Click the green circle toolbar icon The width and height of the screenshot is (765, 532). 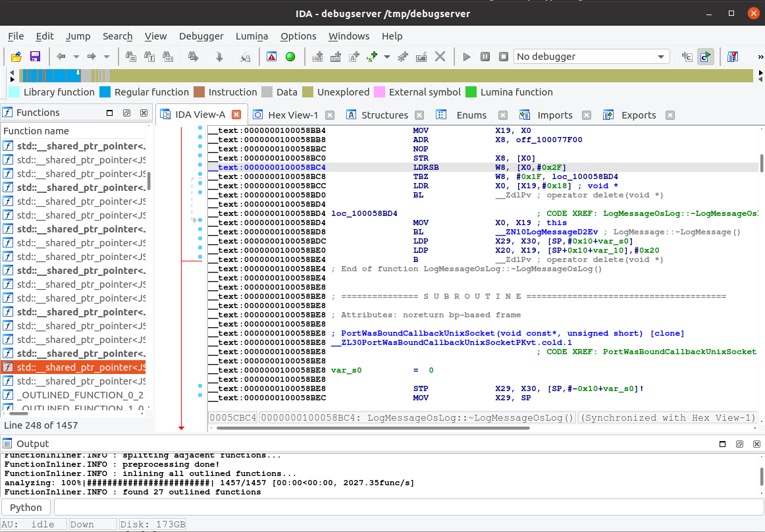(290, 57)
